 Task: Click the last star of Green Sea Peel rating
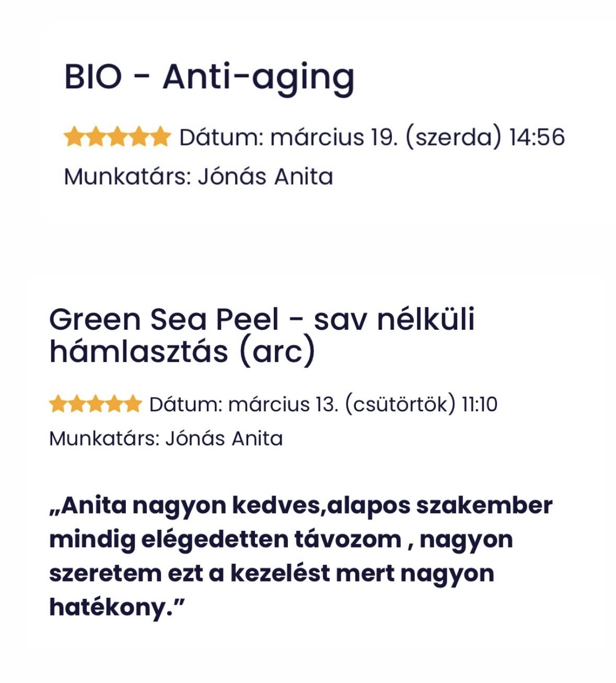(x=133, y=404)
